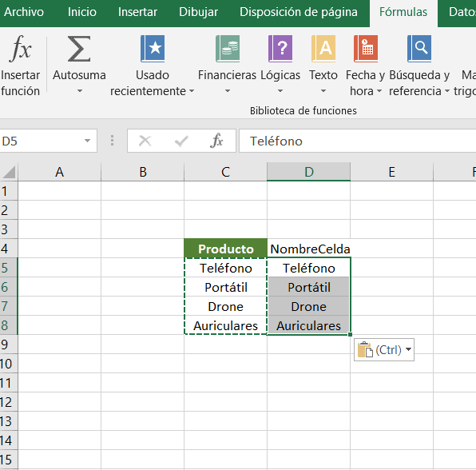Expand the Búsqueda y referencia dropdown arrow
This screenshot has height=470, width=476.
pos(447,91)
